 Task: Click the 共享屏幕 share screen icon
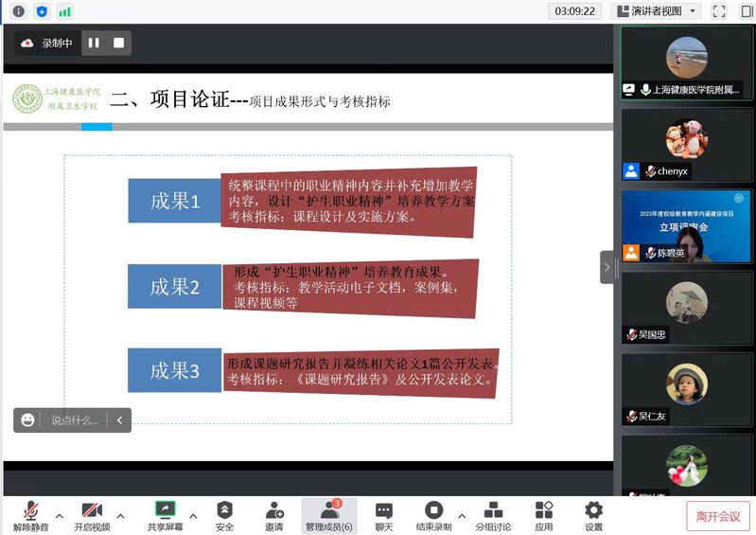tap(166, 516)
